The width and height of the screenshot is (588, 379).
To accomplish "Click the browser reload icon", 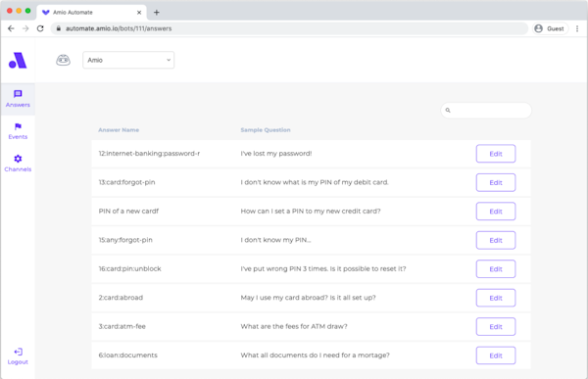I will coord(40,28).
